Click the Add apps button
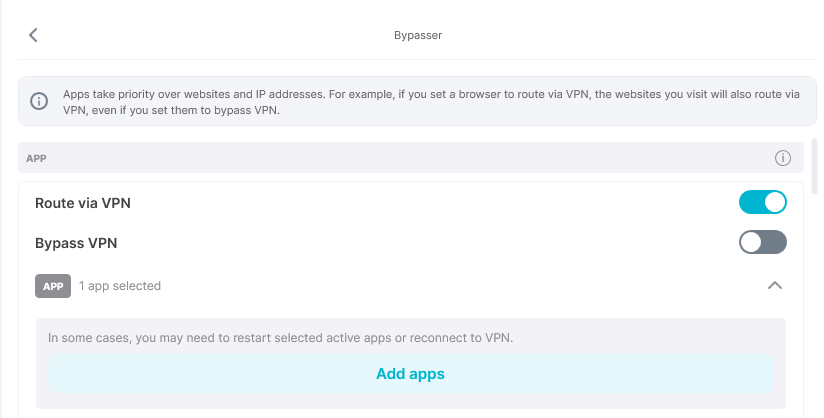The height and width of the screenshot is (418, 824). pyautogui.click(x=410, y=374)
